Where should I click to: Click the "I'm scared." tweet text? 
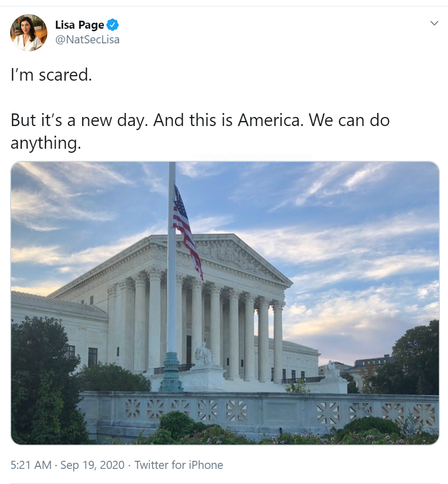(x=51, y=75)
